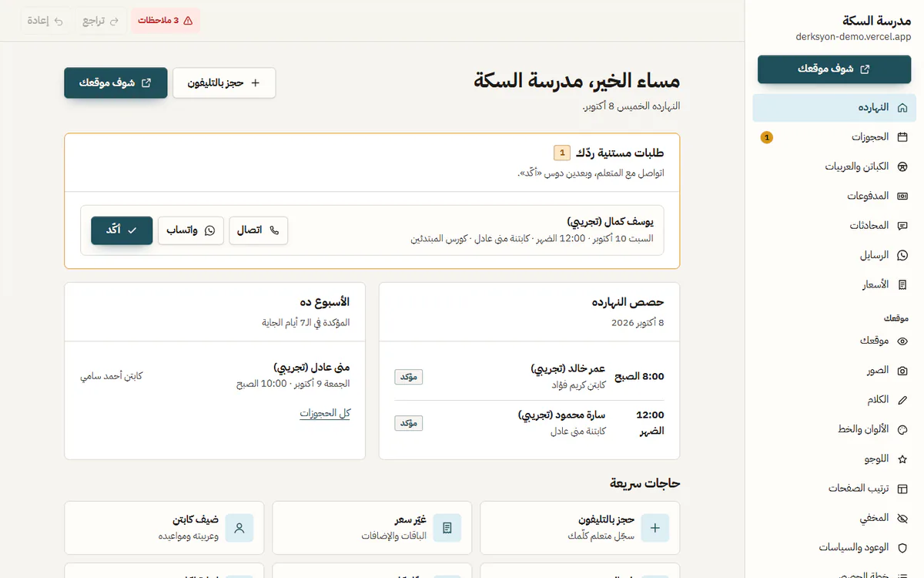Click عمر خالد (تجريبي) lesson at 8:00

pyautogui.click(x=529, y=376)
